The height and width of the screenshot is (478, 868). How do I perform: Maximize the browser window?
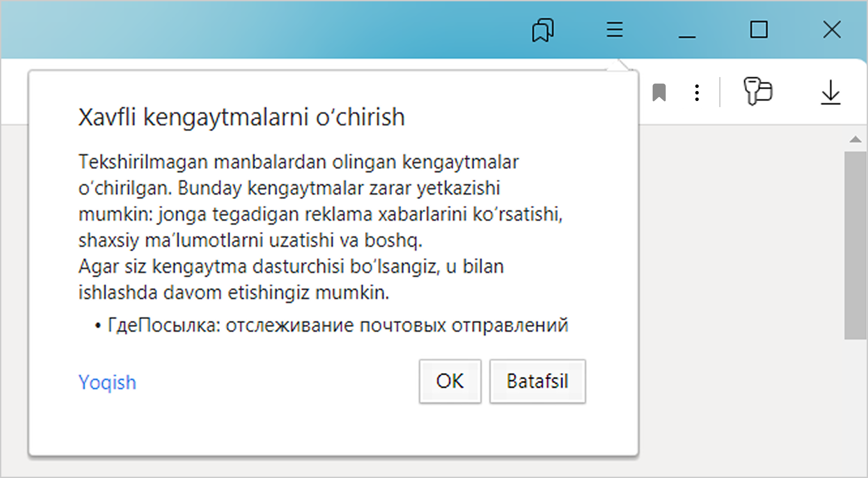pyautogui.click(x=758, y=30)
